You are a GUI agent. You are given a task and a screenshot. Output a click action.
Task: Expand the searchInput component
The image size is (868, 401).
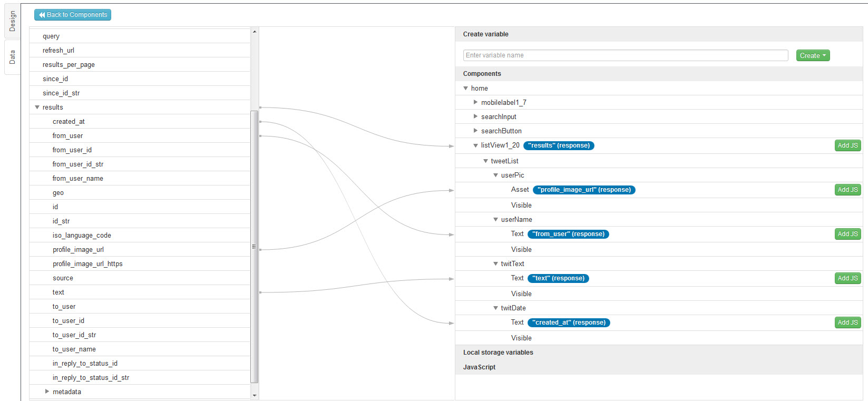(475, 117)
